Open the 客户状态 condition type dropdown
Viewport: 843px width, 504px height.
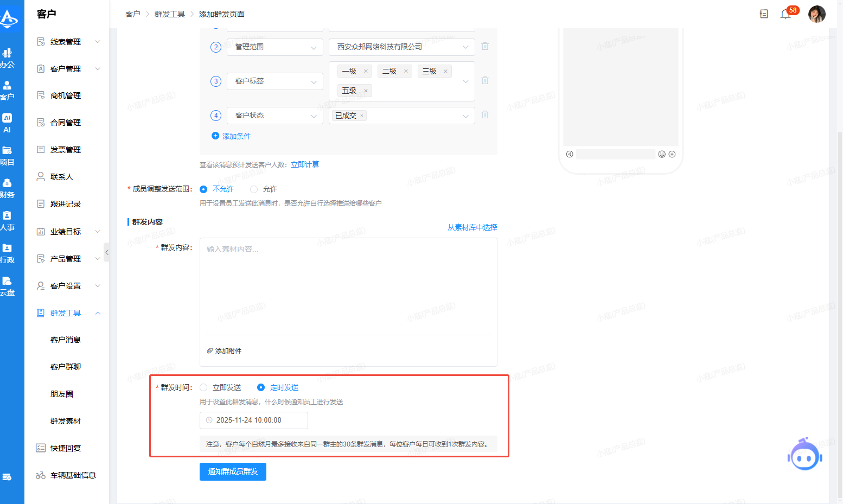[x=274, y=116]
